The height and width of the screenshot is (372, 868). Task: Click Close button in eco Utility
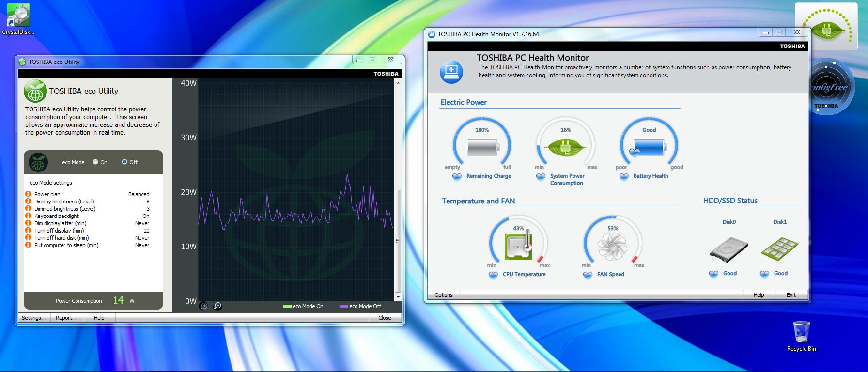(x=385, y=318)
